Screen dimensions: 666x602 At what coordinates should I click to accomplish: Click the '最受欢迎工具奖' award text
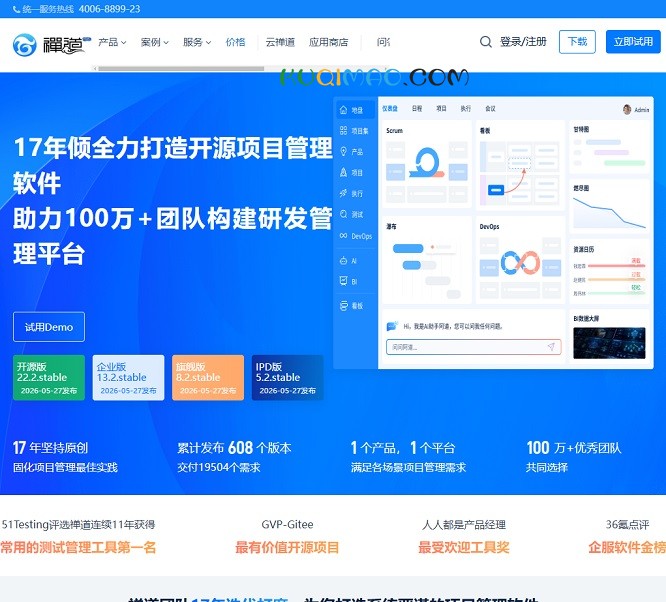point(463,547)
